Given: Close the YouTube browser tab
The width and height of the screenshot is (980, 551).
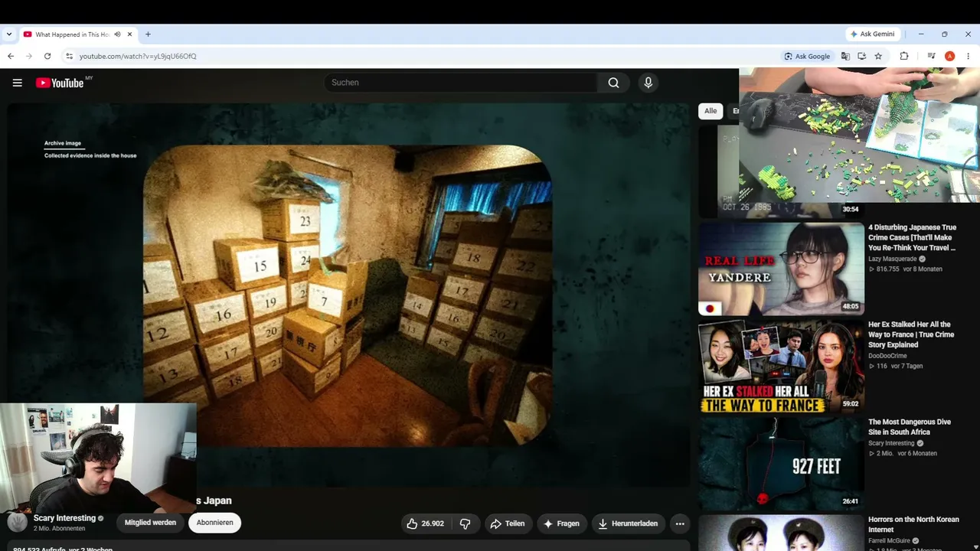Looking at the screenshot, I should (129, 34).
